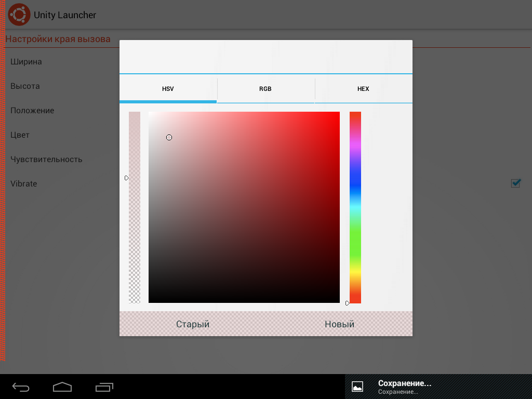
Task: Tap the Android back navigation icon
Action: click(21, 387)
